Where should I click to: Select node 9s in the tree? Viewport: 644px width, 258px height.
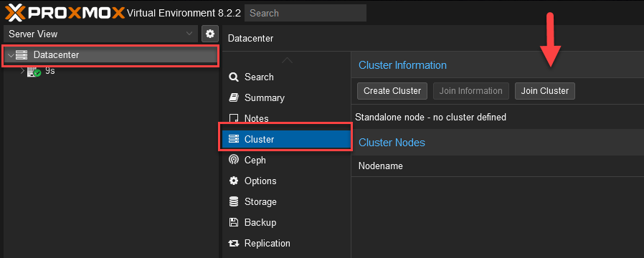click(x=49, y=70)
